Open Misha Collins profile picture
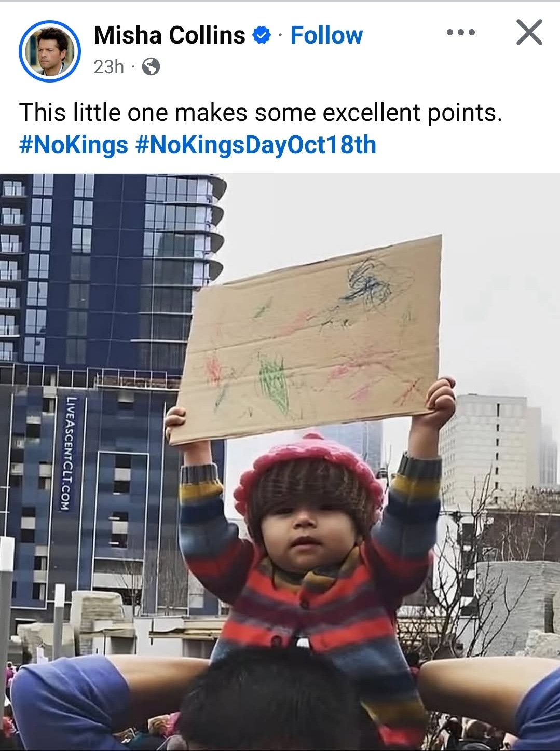Screen dimensions: 560x751 click(x=50, y=51)
